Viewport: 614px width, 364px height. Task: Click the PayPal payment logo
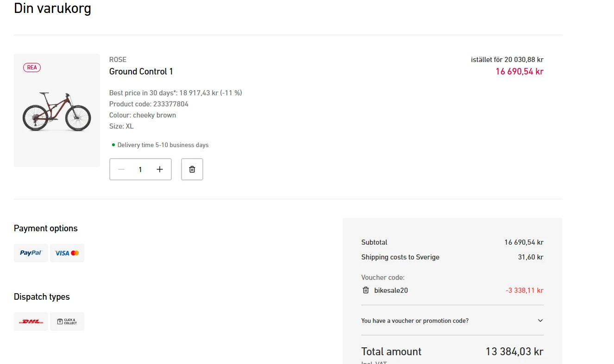pyautogui.click(x=31, y=253)
